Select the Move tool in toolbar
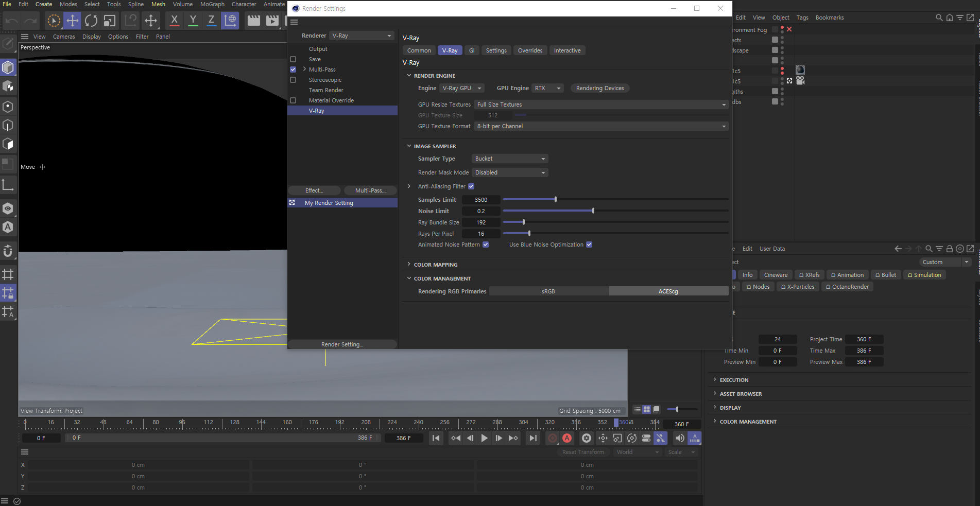This screenshot has width=980, height=506. (73, 21)
